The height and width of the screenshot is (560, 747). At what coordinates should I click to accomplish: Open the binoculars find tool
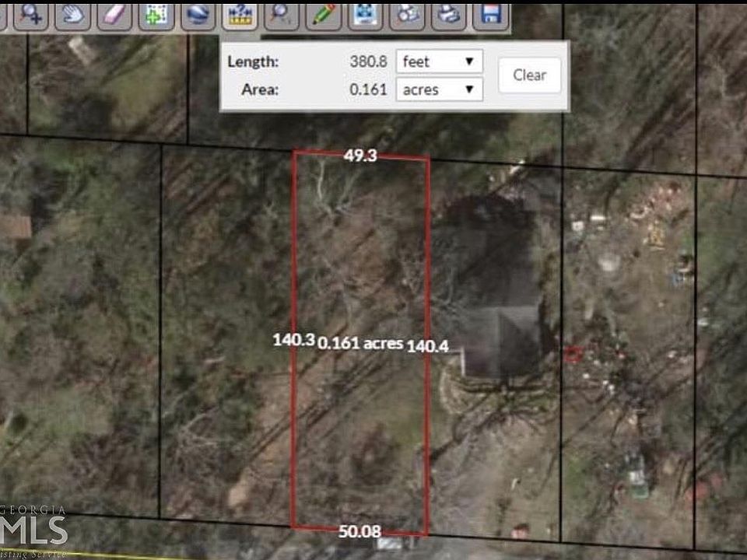[406, 13]
